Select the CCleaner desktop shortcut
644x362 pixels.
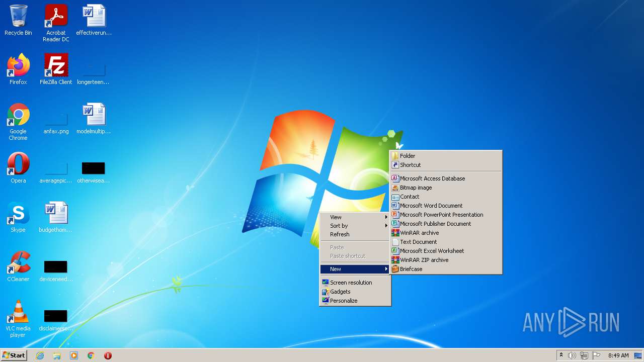(x=18, y=266)
